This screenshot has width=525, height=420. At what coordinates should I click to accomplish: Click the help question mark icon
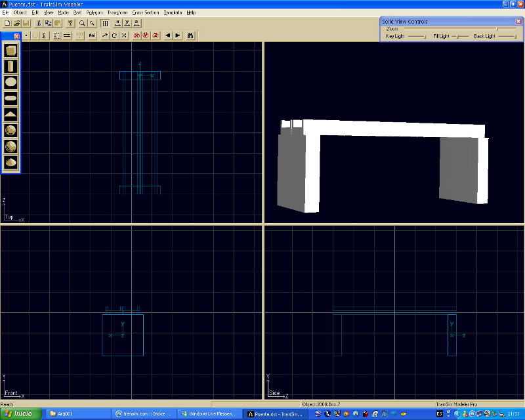pyautogui.click(x=70, y=23)
